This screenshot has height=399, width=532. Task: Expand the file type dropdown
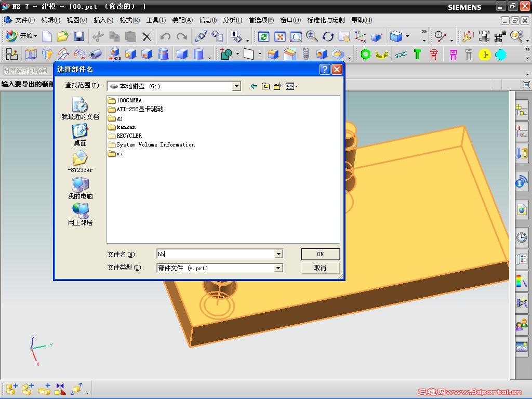(x=278, y=268)
